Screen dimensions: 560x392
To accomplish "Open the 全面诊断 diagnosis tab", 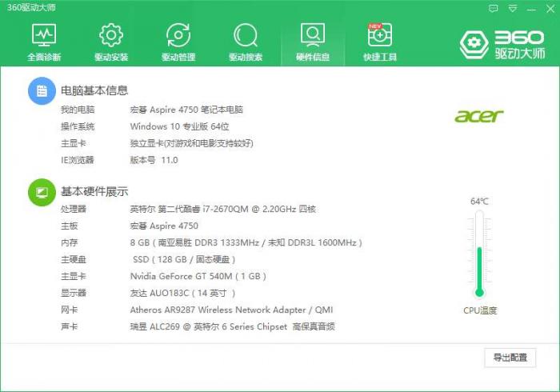I will [44, 42].
